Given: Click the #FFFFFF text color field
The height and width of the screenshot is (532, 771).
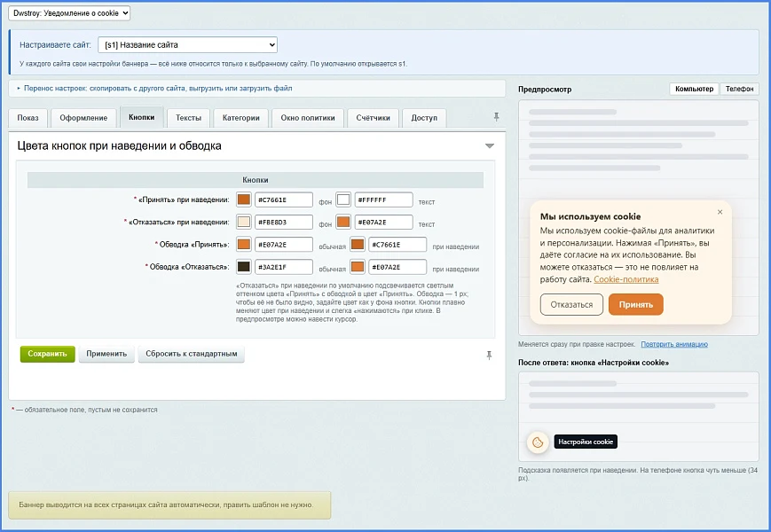Looking at the screenshot, I should [x=383, y=199].
